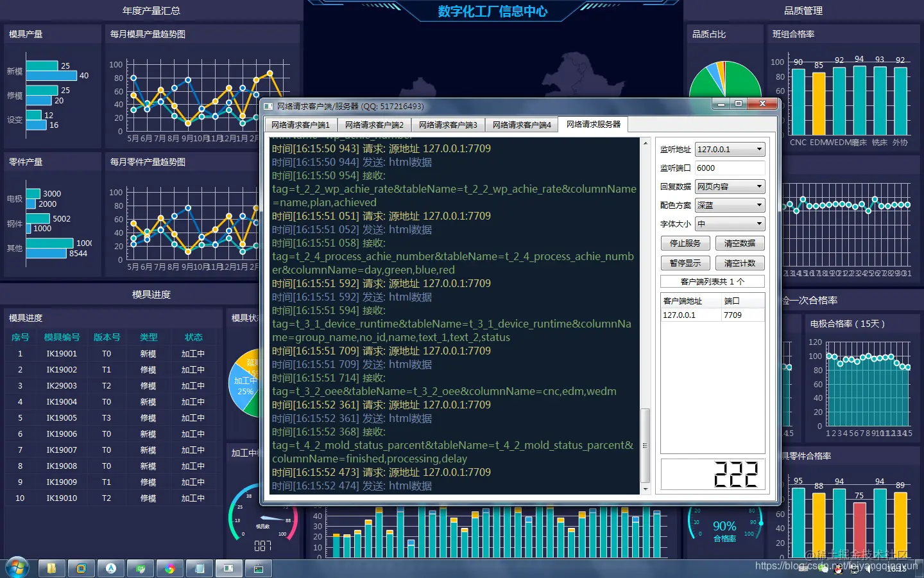
Task: Click the 清空数据 button
Action: click(740, 243)
